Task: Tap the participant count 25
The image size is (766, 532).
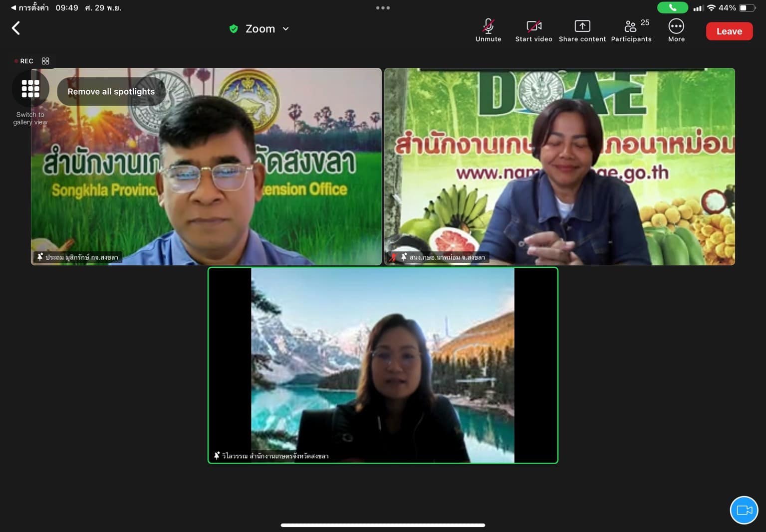Action: coord(645,22)
